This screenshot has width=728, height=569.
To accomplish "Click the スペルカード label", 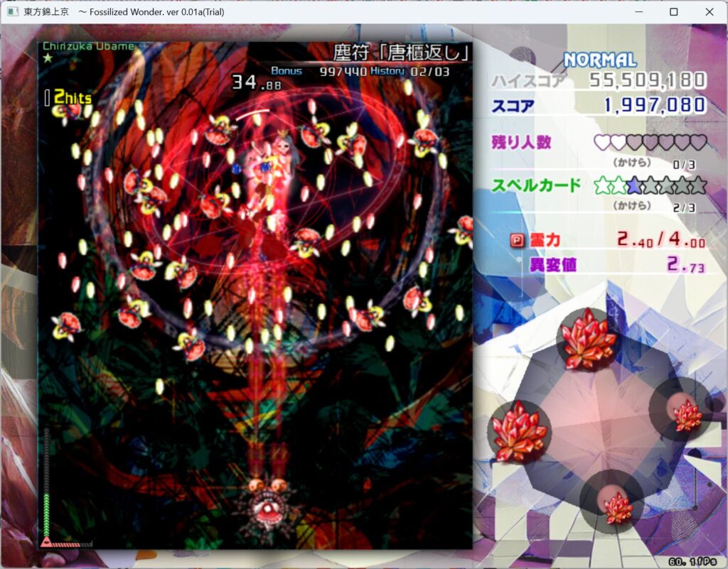I will [536, 185].
